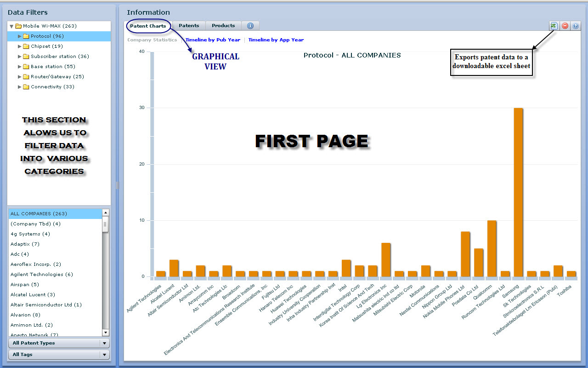Collapse the Mobile Wi-MAX root node

pos(11,26)
